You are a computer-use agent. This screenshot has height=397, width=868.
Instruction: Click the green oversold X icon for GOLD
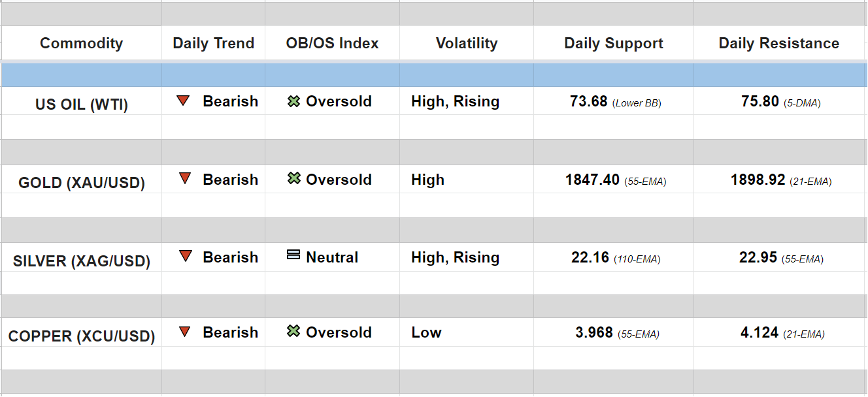pyautogui.click(x=294, y=178)
